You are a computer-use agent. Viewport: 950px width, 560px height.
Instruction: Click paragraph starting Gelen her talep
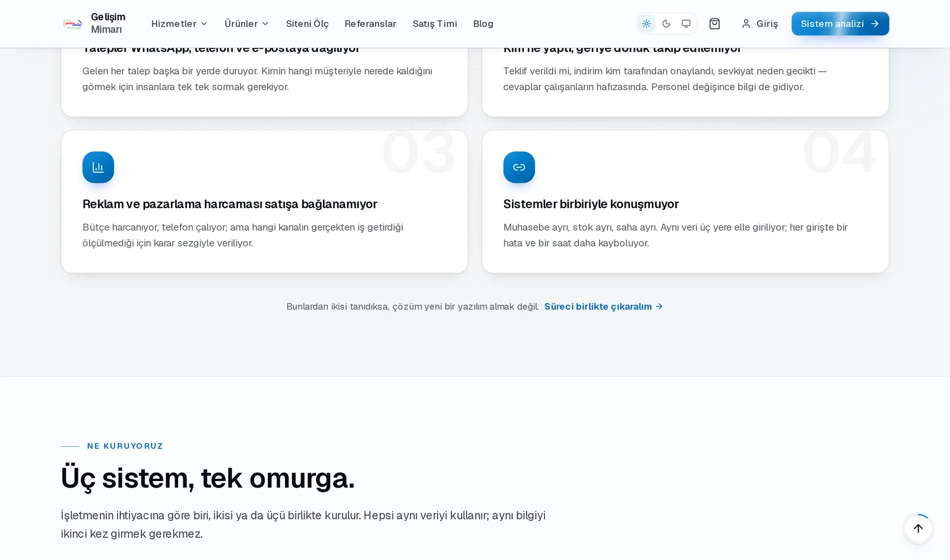tap(257, 79)
